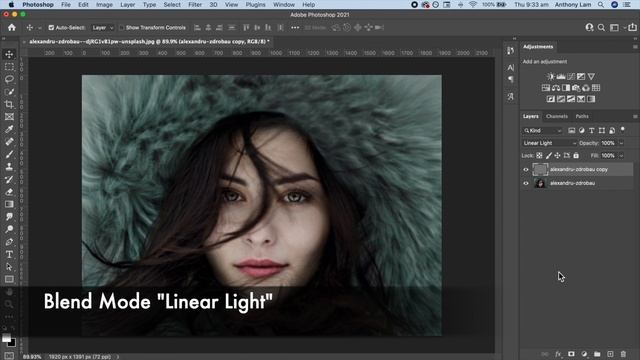
Task: Add a Photo Filter adjustment
Action: (x=576, y=88)
